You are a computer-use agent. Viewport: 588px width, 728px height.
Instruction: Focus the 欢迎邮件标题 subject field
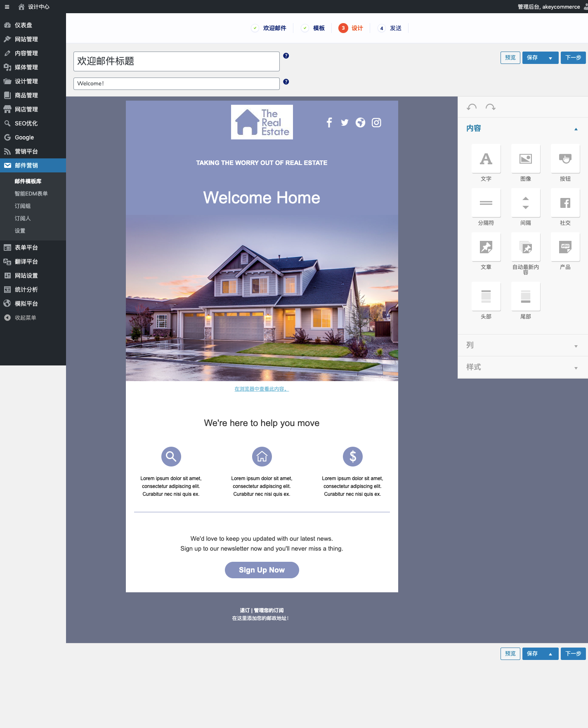(x=177, y=61)
